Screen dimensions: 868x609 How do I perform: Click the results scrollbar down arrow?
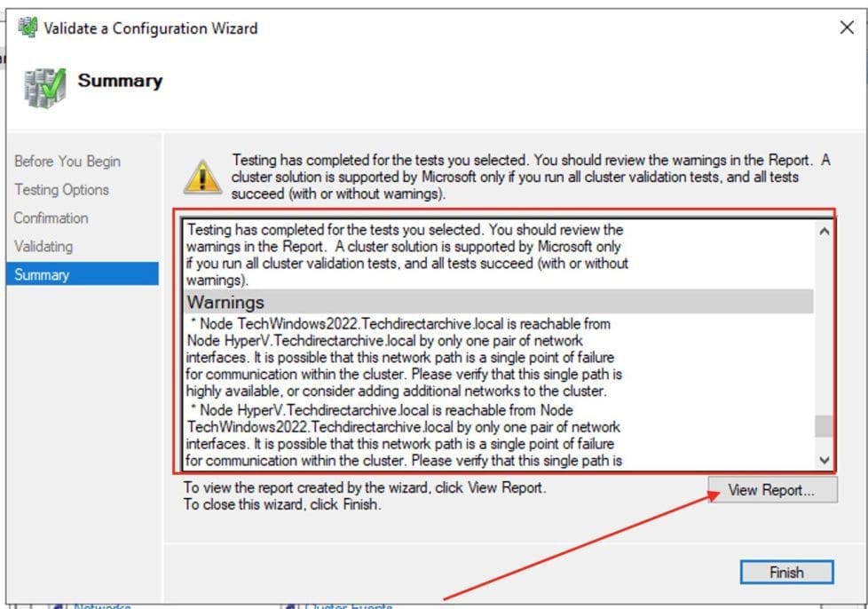tap(824, 460)
